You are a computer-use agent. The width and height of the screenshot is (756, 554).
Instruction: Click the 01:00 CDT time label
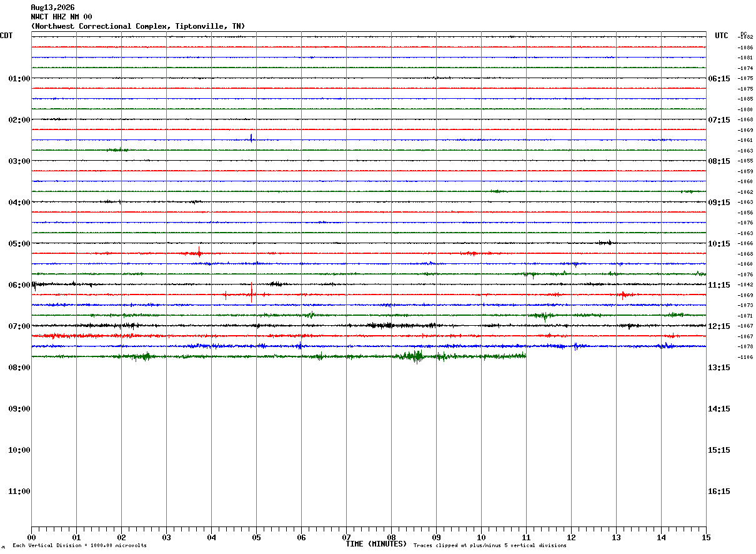coord(19,79)
